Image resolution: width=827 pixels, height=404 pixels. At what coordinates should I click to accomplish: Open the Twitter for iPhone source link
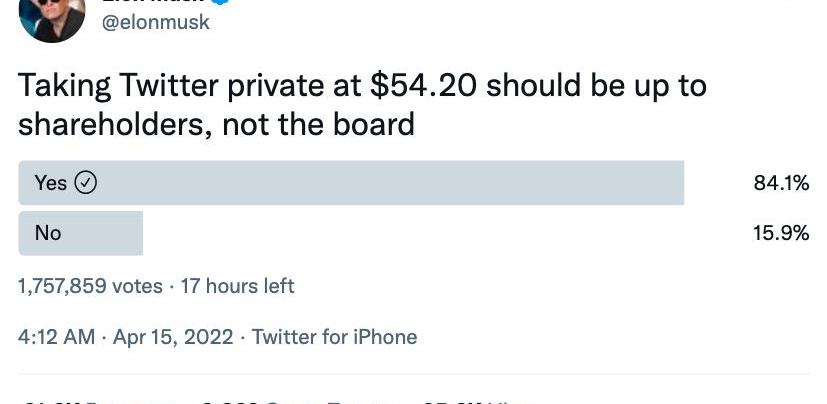point(334,337)
